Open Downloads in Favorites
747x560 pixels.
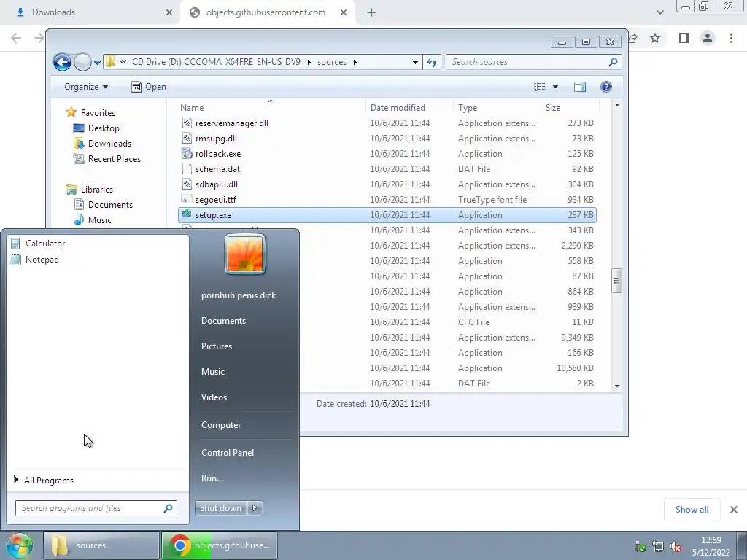point(109,144)
